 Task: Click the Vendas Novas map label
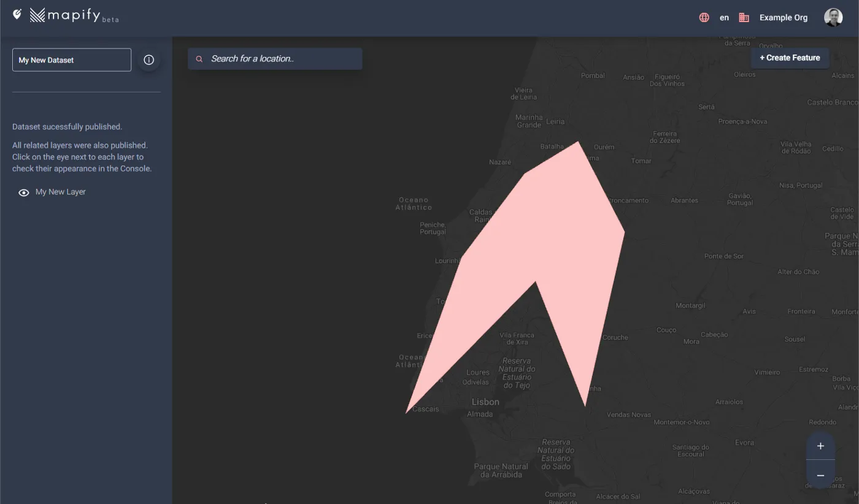pos(629,415)
